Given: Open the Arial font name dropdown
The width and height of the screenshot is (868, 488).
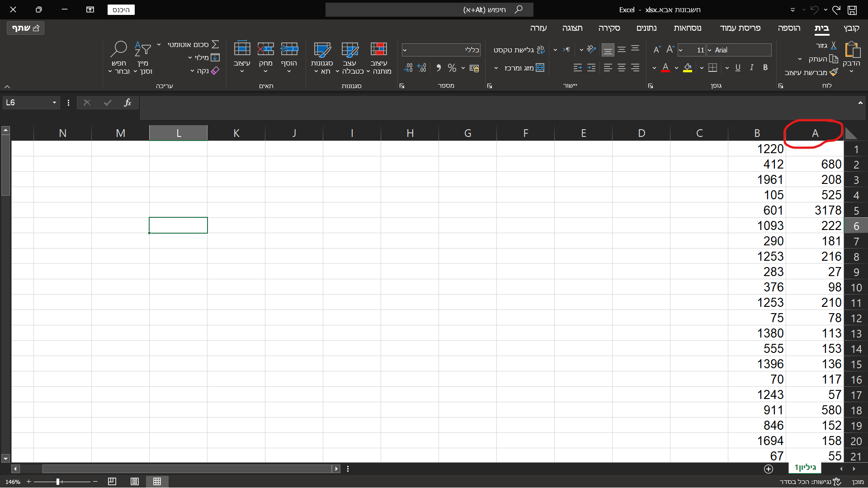Looking at the screenshot, I should 709,50.
